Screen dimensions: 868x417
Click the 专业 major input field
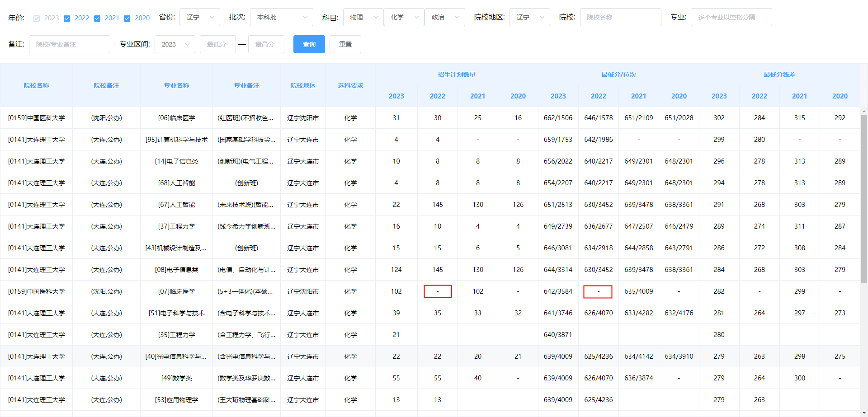(731, 17)
